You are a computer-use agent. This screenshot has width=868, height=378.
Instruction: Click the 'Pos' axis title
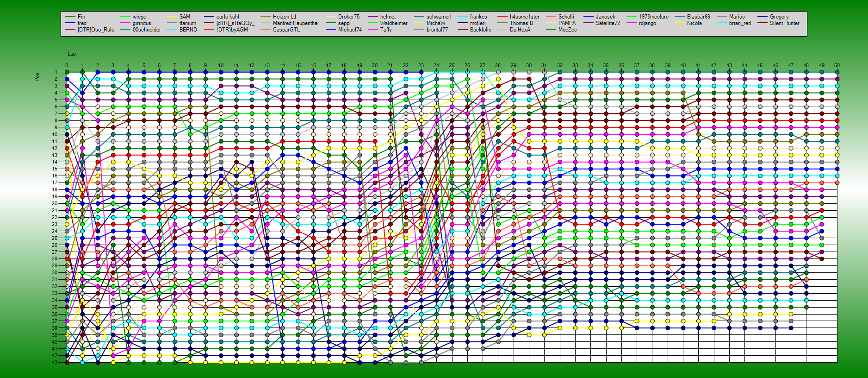(37, 77)
